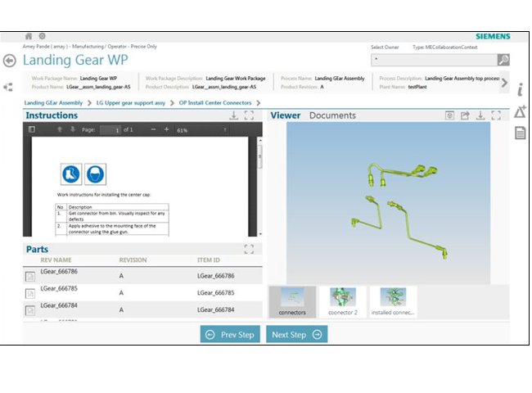Open the document page icon in the right sidebar
The image size is (532, 393).
coord(520,133)
